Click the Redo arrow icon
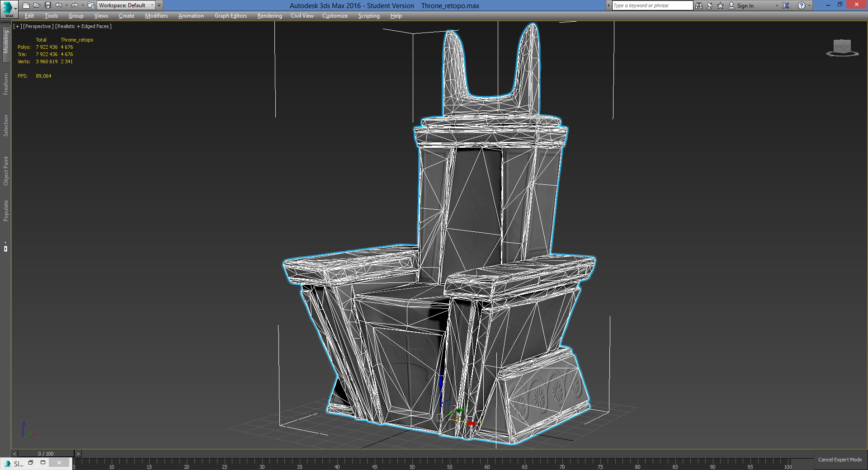Screen dimensions: 868x470 click(x=75, y=5)
